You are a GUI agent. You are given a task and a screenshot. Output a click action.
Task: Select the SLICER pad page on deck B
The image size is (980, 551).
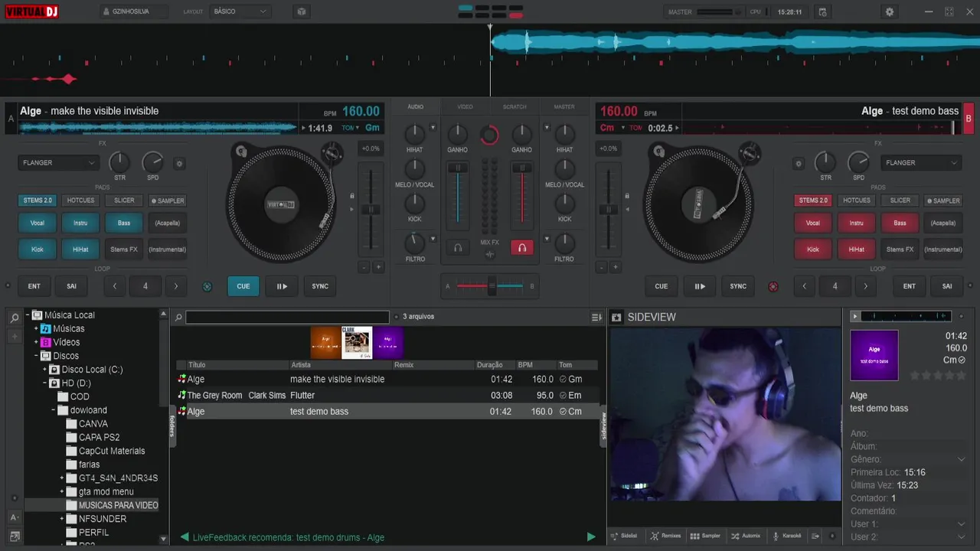click(900, 201)
